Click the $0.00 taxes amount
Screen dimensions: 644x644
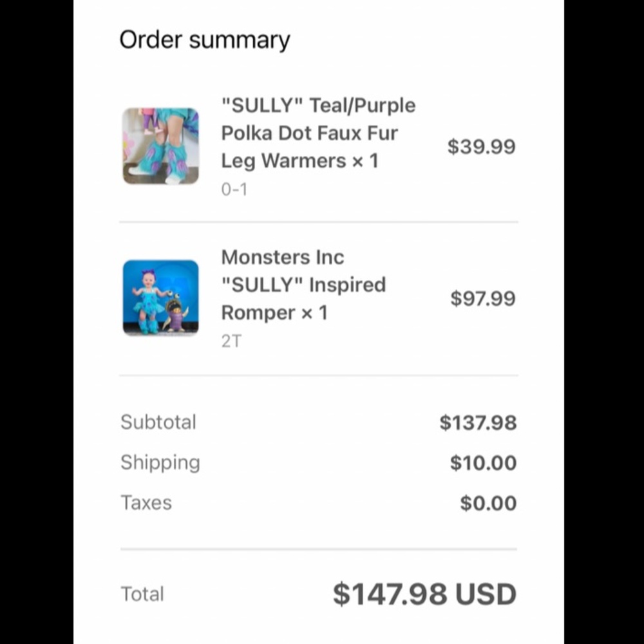coord(488,503)
